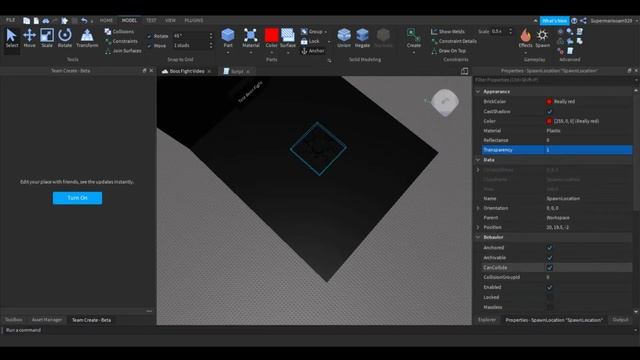Switch to the Toolbox panel tab
Image resolution: width=640 pixels, height=360 pixels.
pyautogui.click(x=13, y=320)
